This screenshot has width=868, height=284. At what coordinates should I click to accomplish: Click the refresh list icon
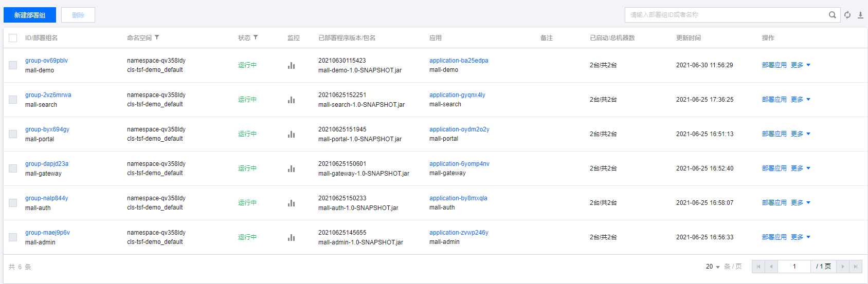click(847, 15)
